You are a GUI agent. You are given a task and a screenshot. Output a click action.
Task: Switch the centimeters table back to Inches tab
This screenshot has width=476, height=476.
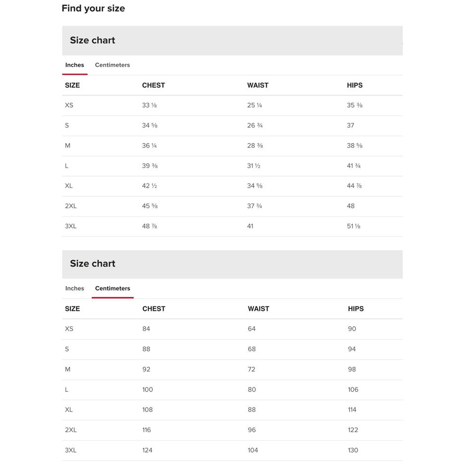coord(74,289)
